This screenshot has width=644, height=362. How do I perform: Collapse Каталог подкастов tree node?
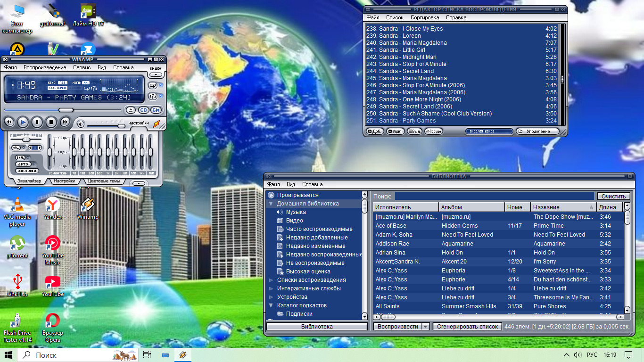pyautogui.click(x=271, y=305)
